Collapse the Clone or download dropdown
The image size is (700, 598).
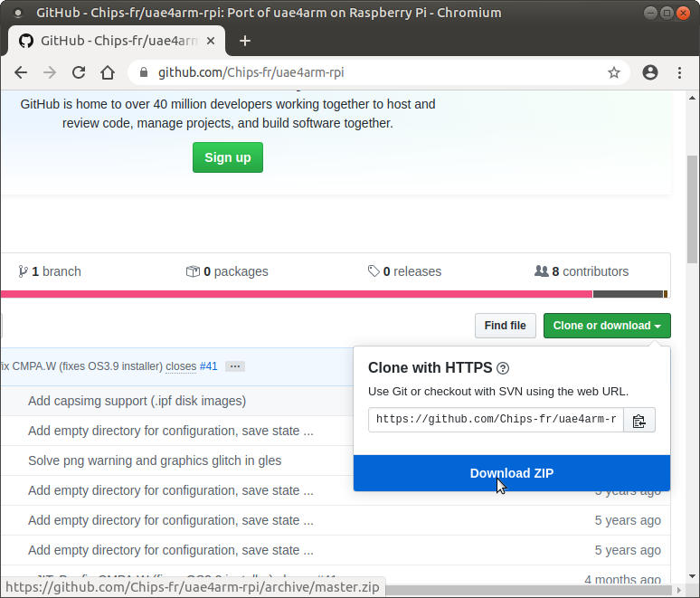[606, 326]
